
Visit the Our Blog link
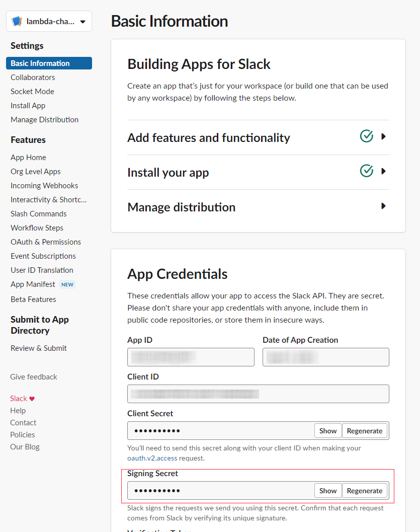click(x=25, y=447)
